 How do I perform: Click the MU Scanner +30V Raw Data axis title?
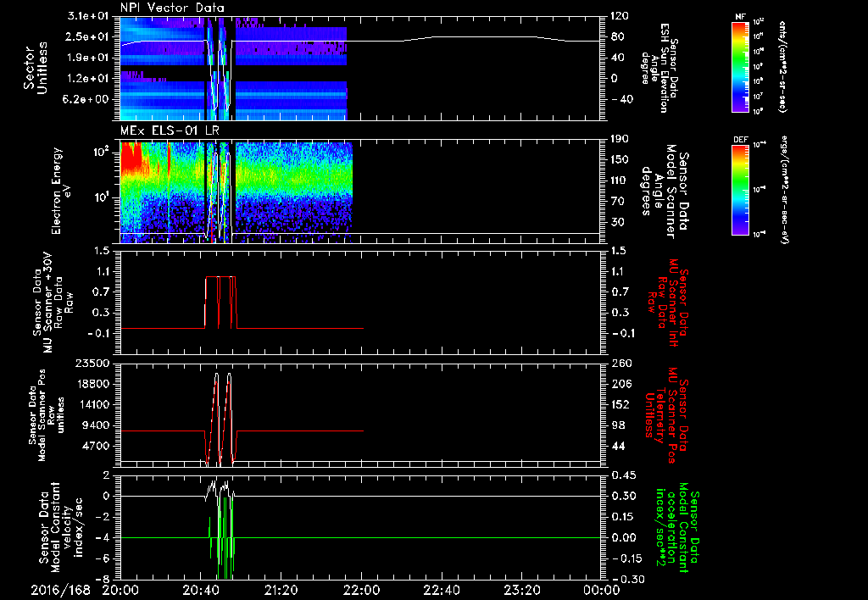point(53,303)
